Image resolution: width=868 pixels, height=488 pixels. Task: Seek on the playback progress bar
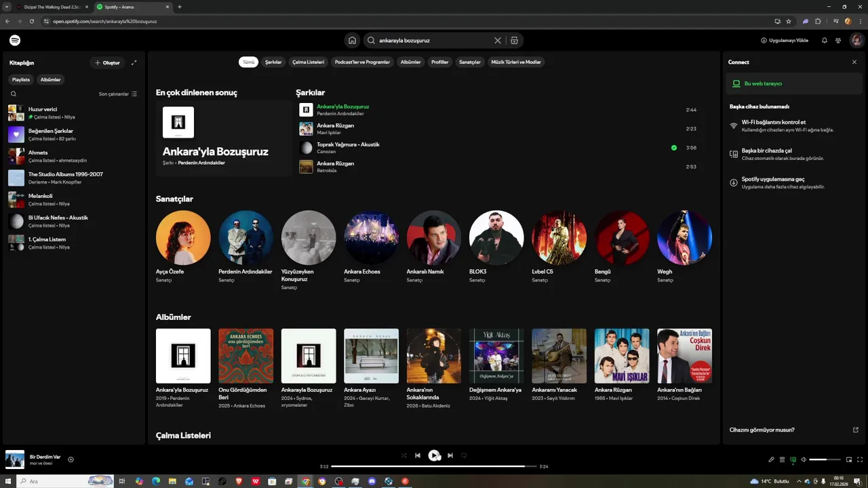pyautogui.click(x=434, y=466)
